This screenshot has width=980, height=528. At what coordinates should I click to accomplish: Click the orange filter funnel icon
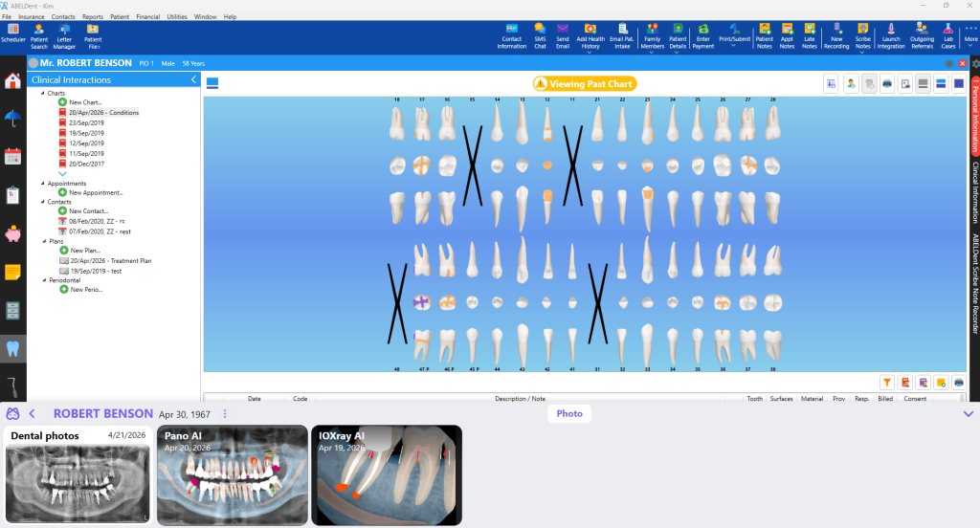887,383
